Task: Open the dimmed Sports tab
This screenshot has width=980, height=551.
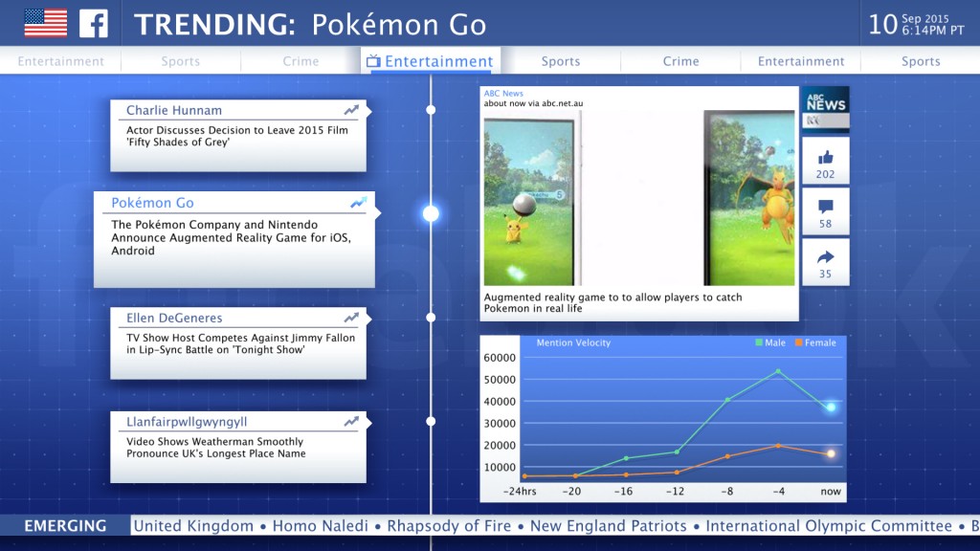Action: coord(181,61)
